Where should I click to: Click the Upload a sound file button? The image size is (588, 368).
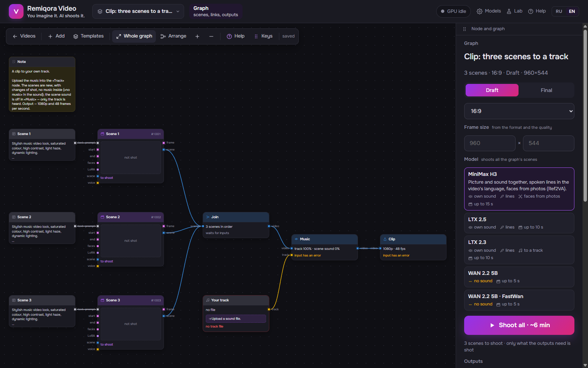[236, 319]
